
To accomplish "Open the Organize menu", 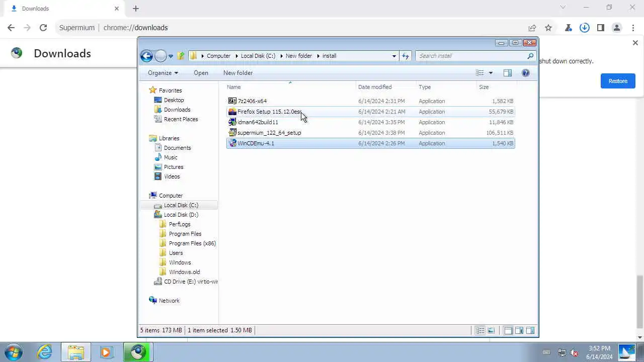I will (x=163, y=73).
